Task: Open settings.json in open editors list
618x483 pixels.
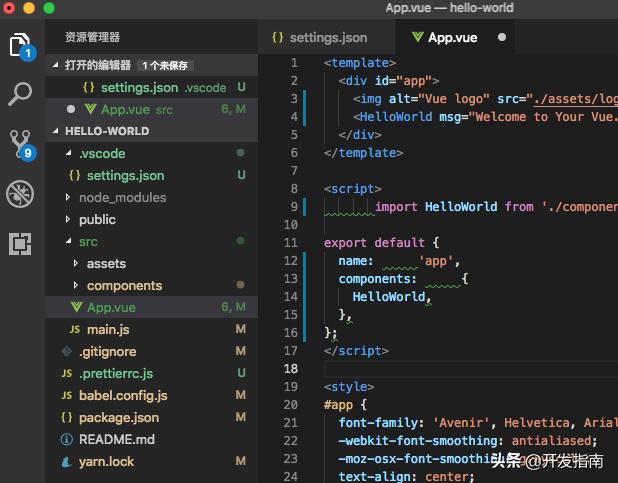Action: point(152,87)
